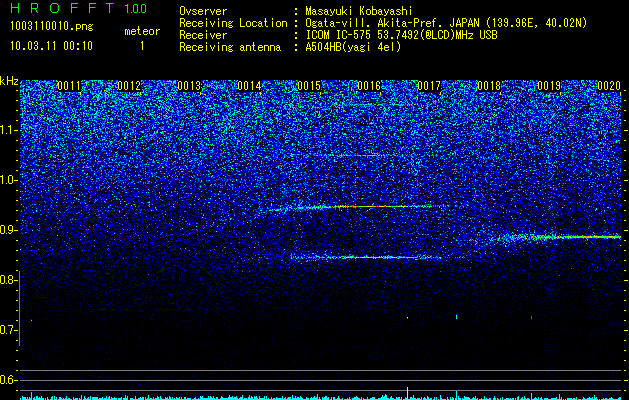Click the HROFFT 1.0.0 title text
This screenshot has height=400, width=629.
coord(79,8)
